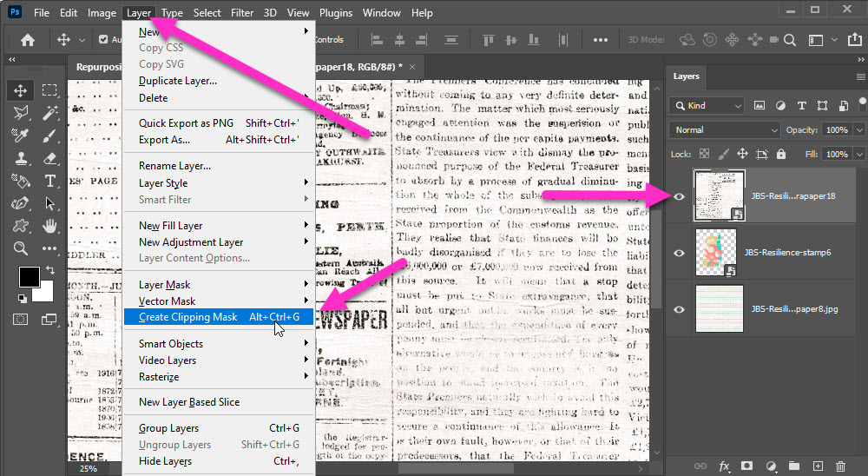Open the Opacity slider dropdown arrow
Screen dimensions: 868x476
click(859, 129)
